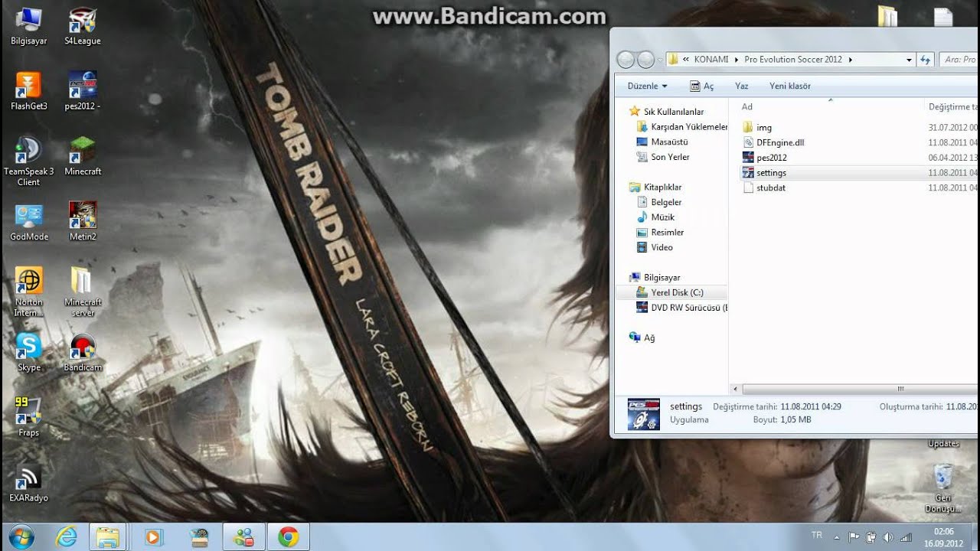Click the TR language indicator
The image size is (980, 551).
tap(816, 536)
